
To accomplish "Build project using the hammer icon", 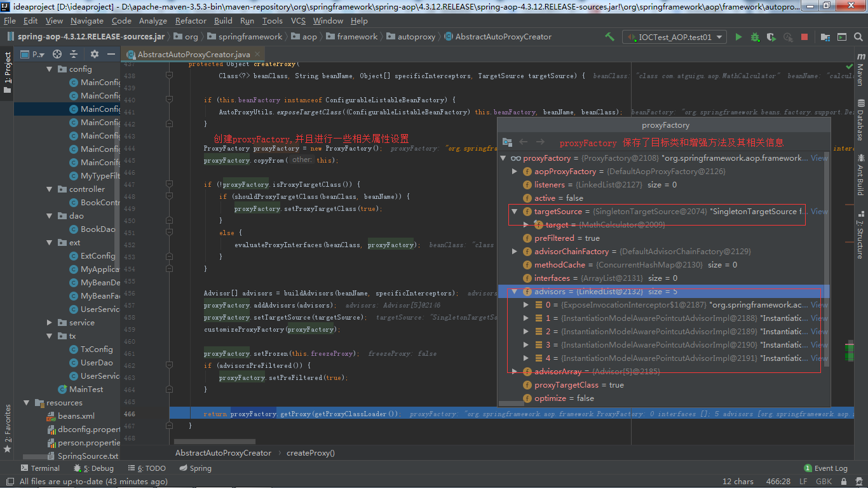I will coord(610,37).
